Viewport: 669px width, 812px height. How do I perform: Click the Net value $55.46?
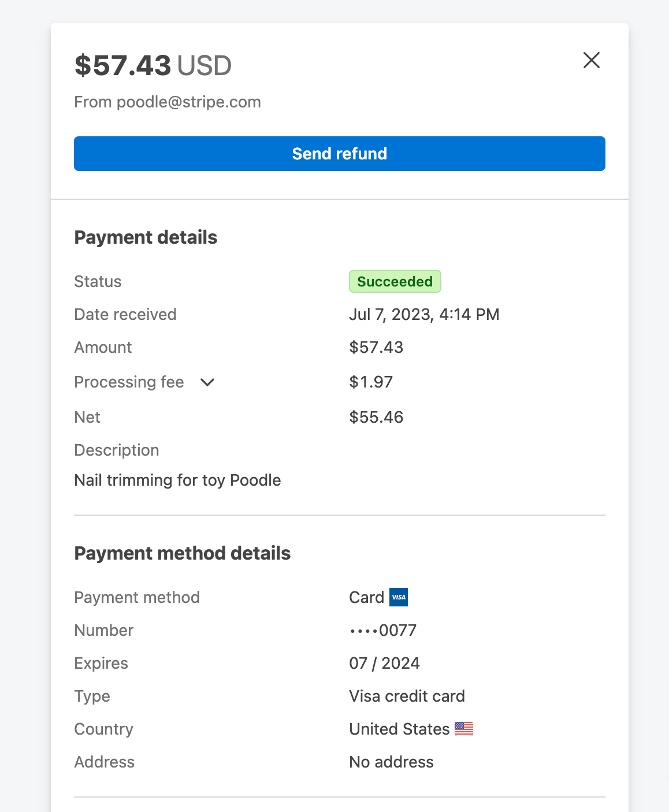point(377,417)
